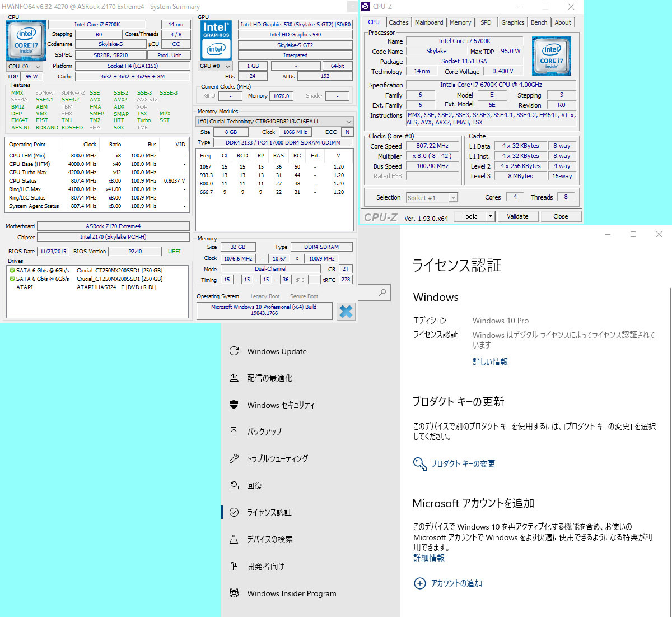Open the SPD tab in CPU-Z

pyautogui.click(x=486, y=22)
